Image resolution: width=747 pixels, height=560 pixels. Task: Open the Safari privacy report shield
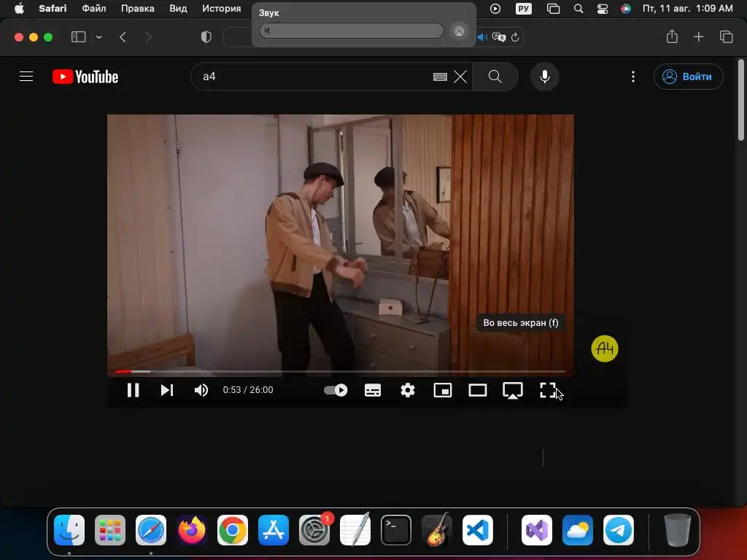(206, 36)
